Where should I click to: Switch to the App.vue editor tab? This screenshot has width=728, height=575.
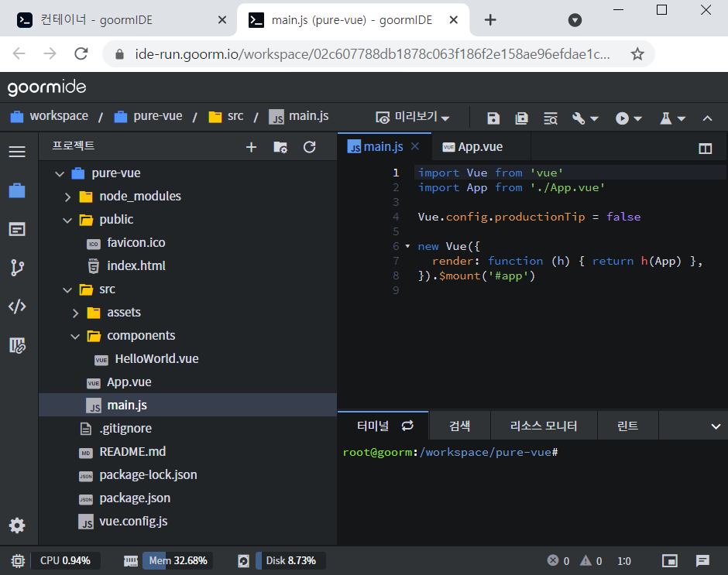click(480, 147)
